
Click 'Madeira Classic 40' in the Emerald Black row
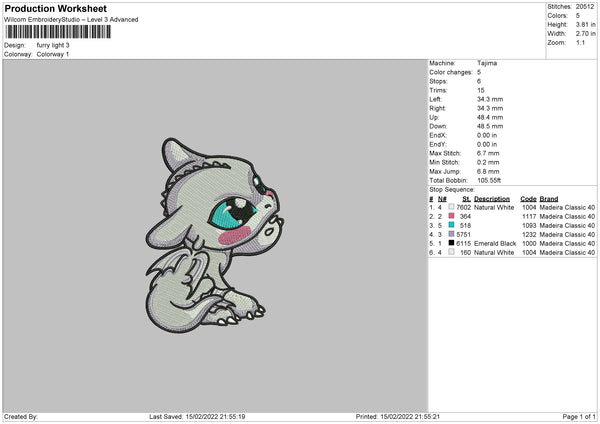coord(567,243)
